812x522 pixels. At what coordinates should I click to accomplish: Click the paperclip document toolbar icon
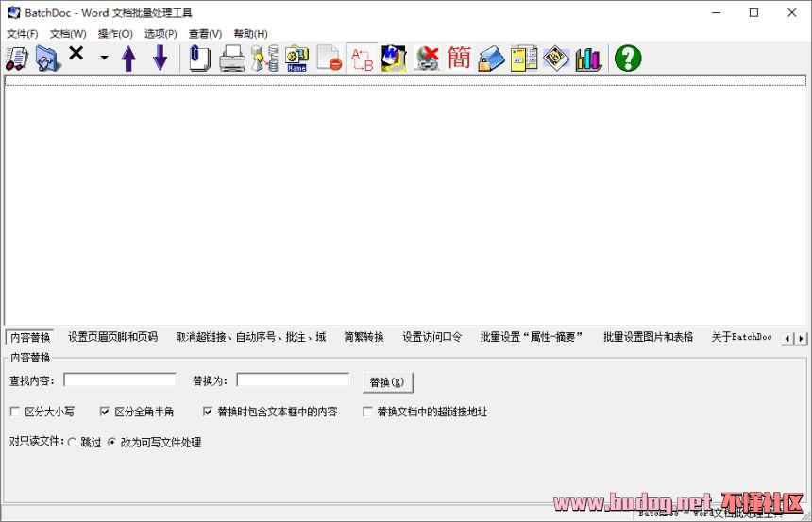(x=199, y=58)
